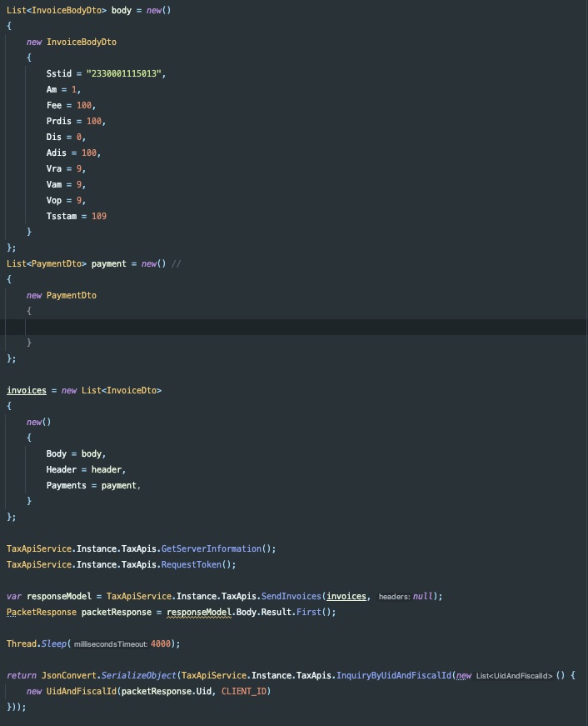
Task: Click the CLIENT_ID constant
Action: (246, 691)
